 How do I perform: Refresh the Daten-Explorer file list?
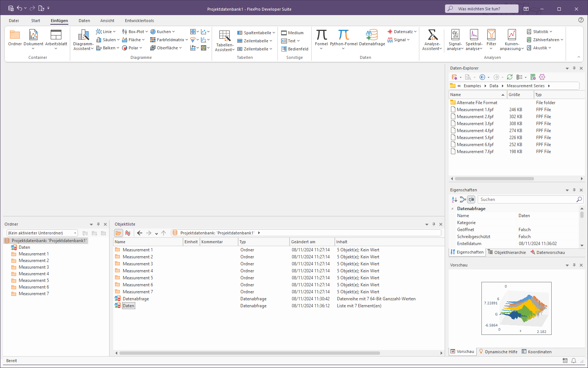510,77
